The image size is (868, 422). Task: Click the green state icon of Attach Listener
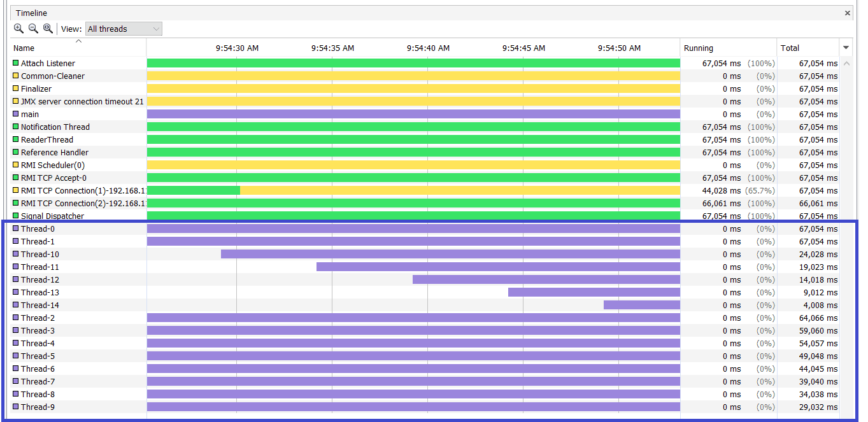pos(16,63)
